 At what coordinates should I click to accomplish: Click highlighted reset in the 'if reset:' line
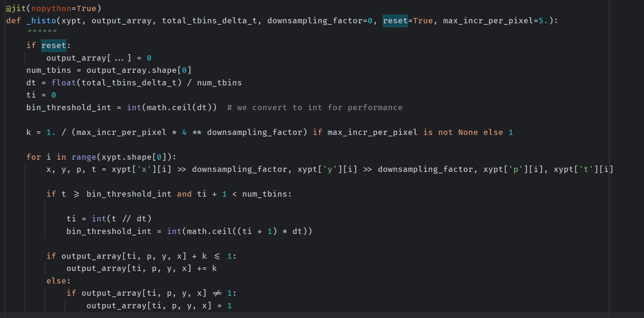53,46
